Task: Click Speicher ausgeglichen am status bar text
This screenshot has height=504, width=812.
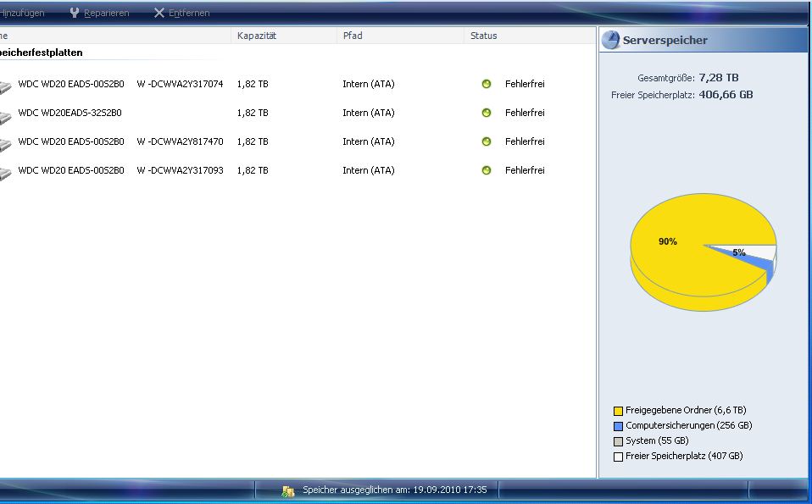Action: (x=395, y=490)
